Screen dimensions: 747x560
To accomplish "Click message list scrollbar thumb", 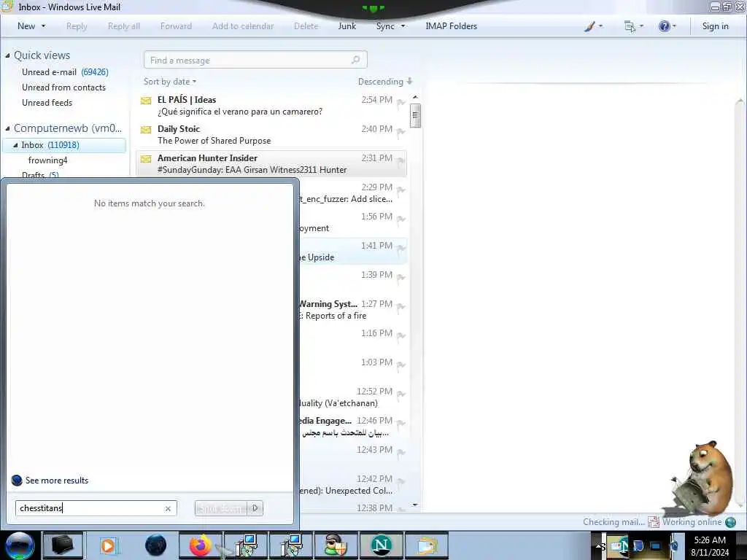I will (415, 115).
